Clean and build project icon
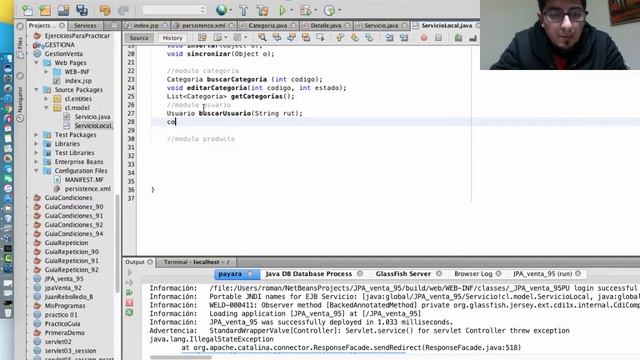 tap(262, 10)
